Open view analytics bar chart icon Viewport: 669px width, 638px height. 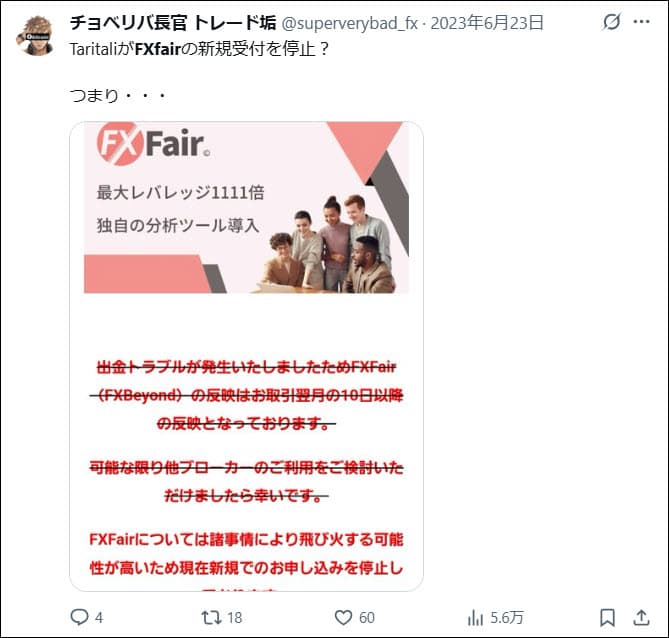[475, 618]
